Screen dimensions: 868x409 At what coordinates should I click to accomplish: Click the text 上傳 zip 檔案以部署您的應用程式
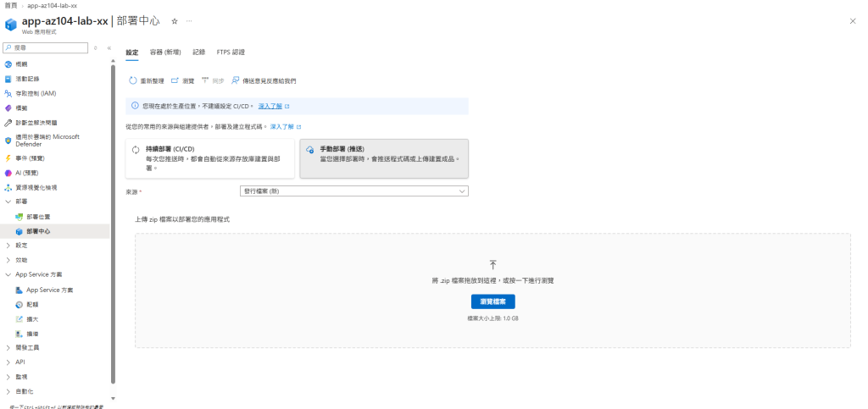coord(182,219)
